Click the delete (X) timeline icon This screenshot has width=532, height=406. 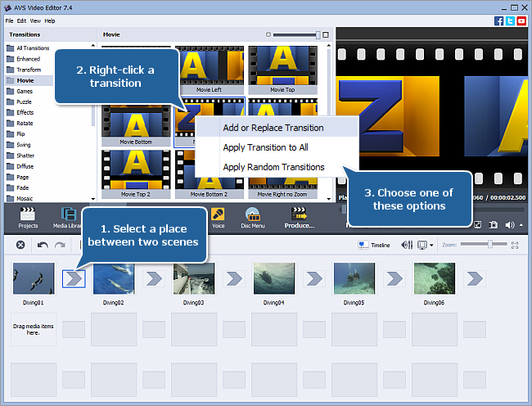coord(20,245)
